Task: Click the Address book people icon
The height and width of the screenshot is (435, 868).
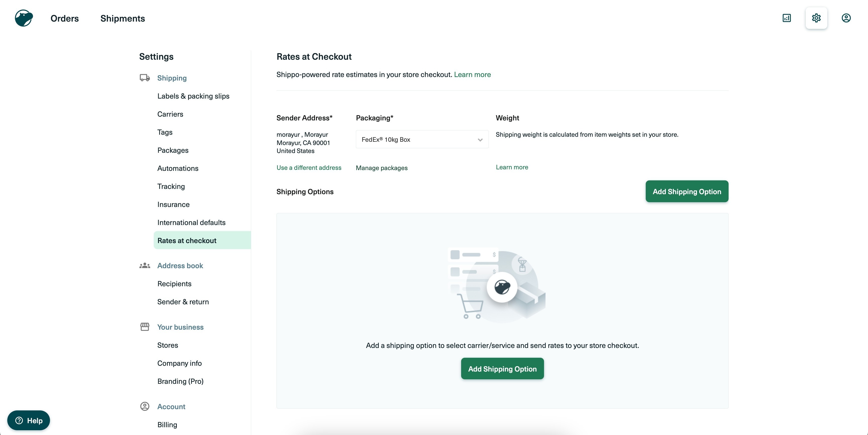Action: (145, 266)
